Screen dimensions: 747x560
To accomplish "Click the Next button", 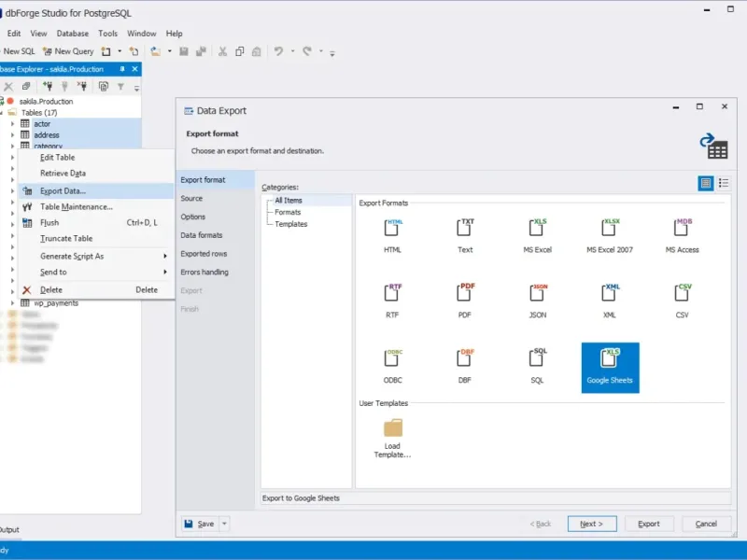I will [x=592, y=524].
